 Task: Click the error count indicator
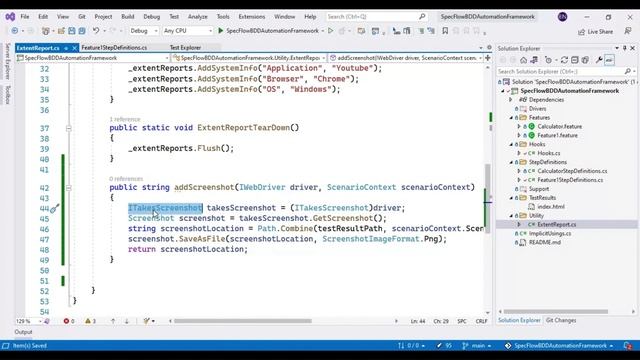pos(69,321)
